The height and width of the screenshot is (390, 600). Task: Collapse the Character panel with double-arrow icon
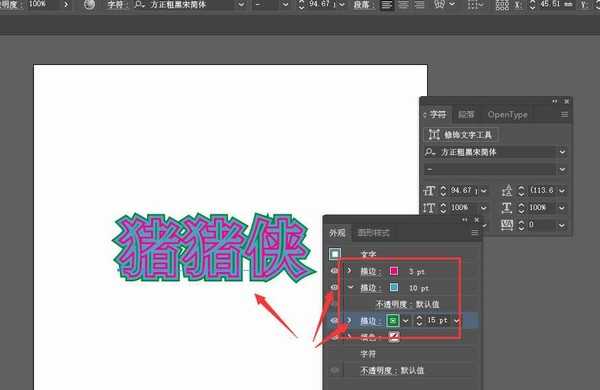554,101
